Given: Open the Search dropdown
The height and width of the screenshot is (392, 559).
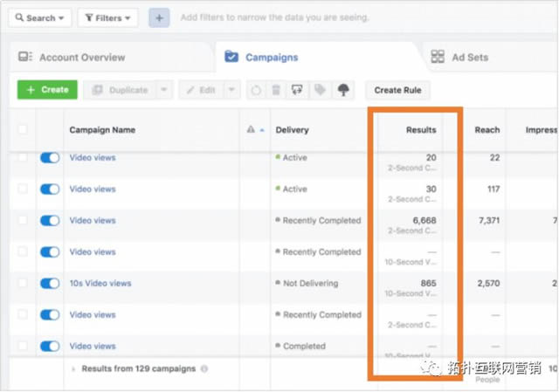Looking at the screenshot, I should [x=40, y=17].
